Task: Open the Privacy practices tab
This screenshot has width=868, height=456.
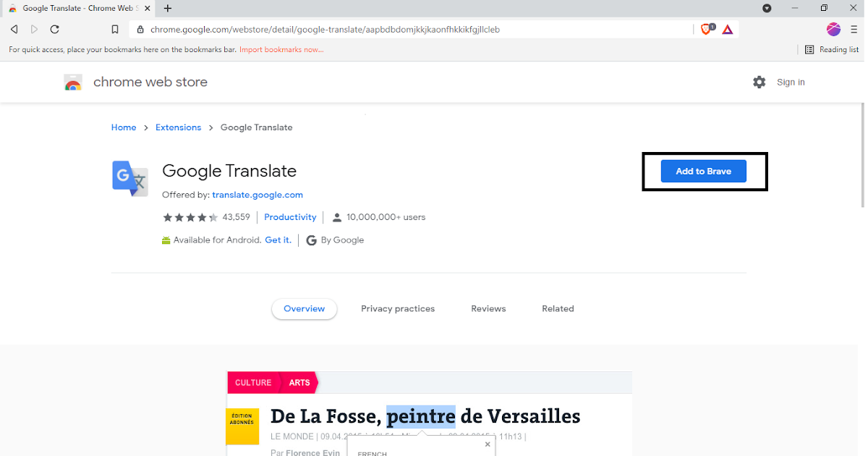Action: tap(398, 308)
